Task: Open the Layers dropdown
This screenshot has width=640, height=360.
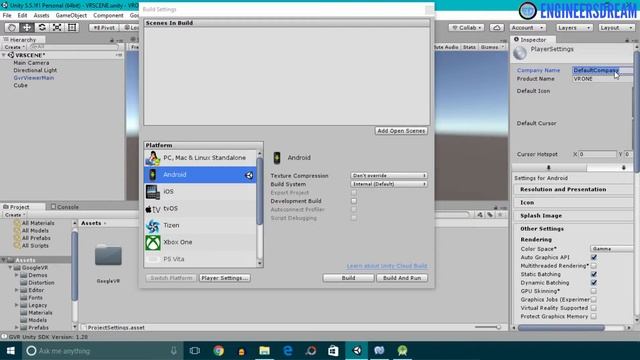Action: pyautogui.click(x=574, y=28)
